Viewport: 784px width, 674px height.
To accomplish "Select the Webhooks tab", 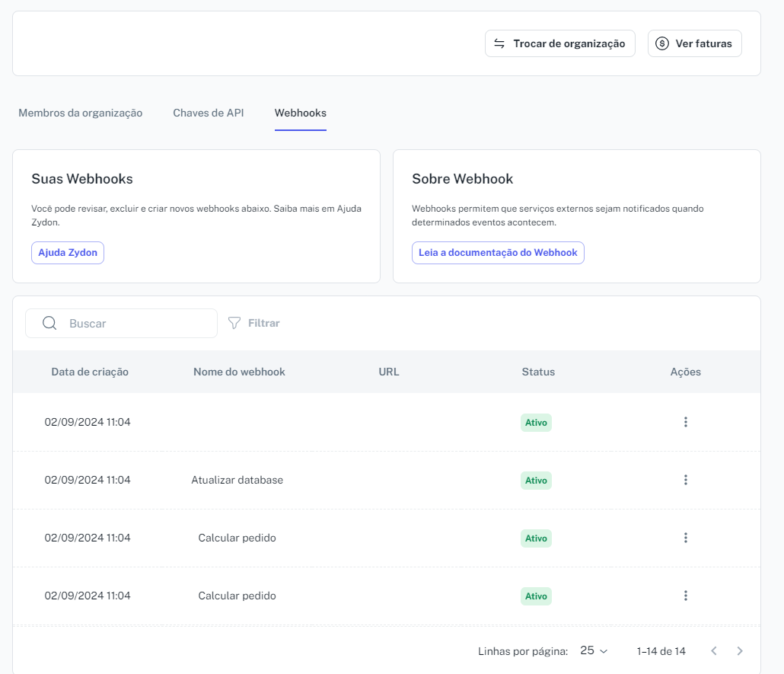I will click(x=301, y=113).
